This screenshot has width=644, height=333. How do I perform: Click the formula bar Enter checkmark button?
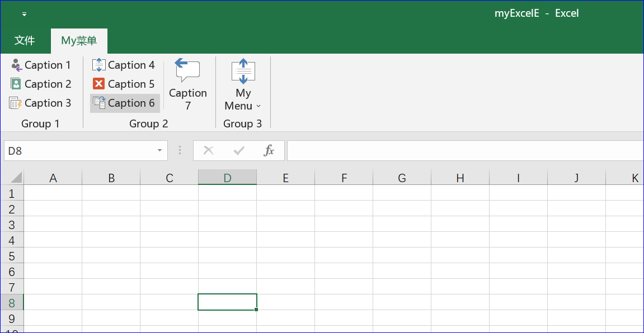tap(239, 150)
